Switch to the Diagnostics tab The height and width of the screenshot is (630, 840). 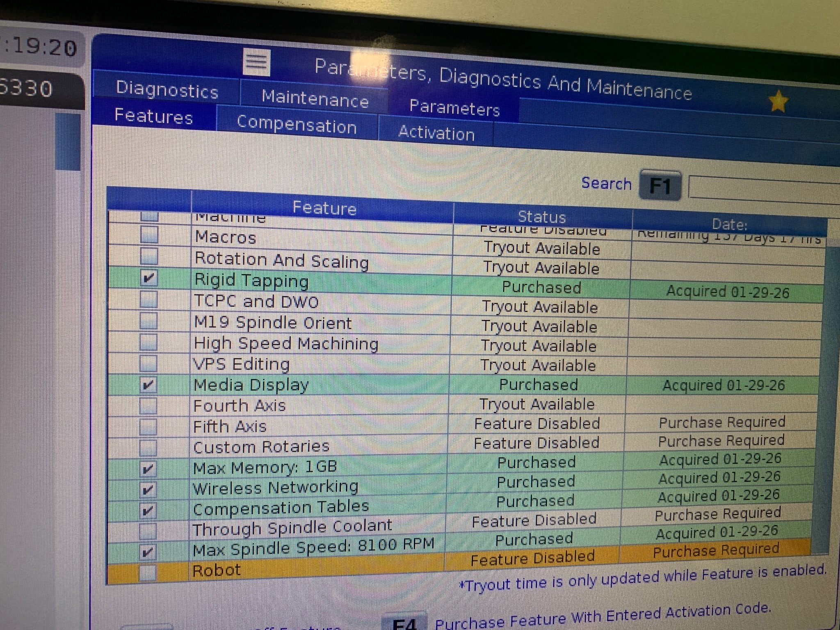click(167, 90)
